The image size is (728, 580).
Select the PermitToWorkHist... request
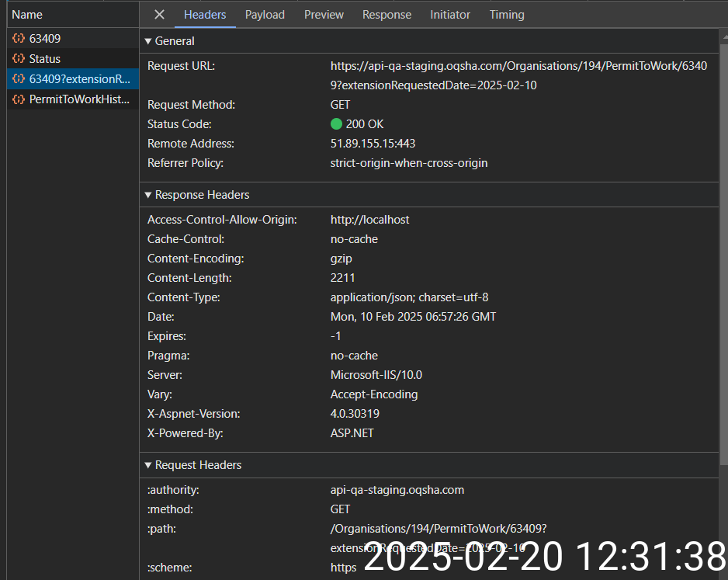[x=79, y=99]
